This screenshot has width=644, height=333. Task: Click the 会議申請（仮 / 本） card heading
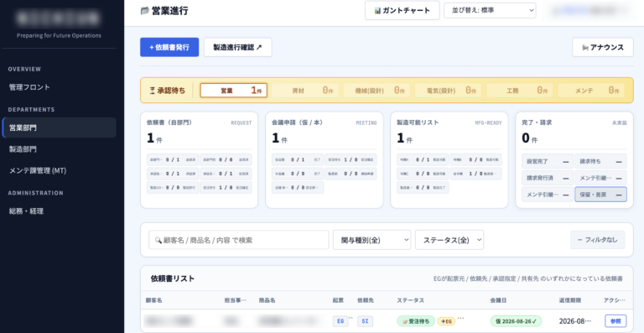tap(299, 122)
